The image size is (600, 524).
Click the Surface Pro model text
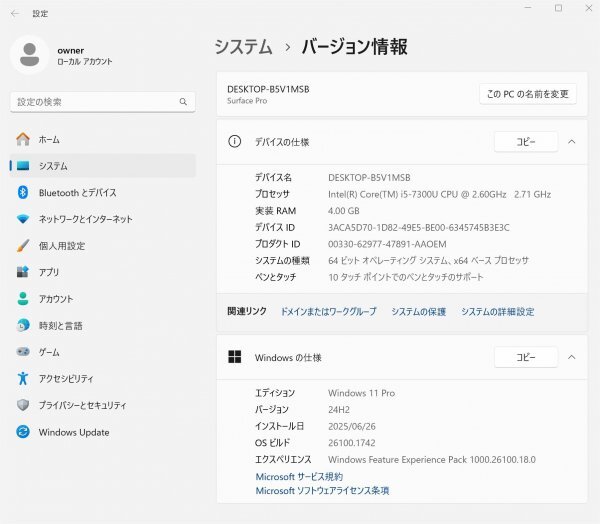click(x=247, y=101)
